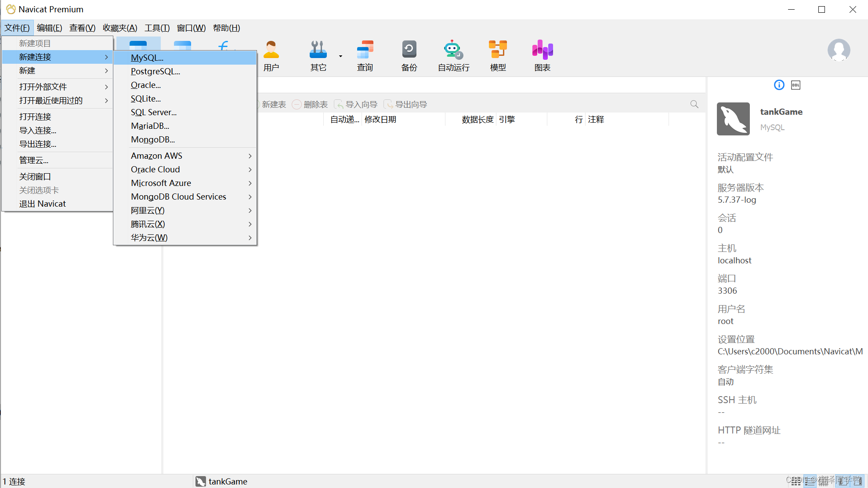Viewport: 868px width, 488px height.
Task: Show the DDL panel icon
Action: [796, 85]
